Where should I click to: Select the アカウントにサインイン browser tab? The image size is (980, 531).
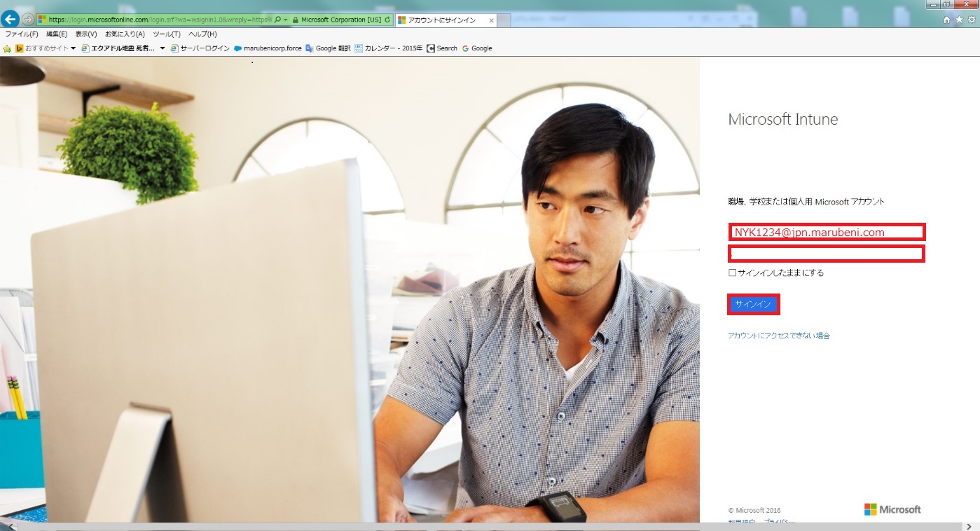pyautogui.click(x=442, y=20)
